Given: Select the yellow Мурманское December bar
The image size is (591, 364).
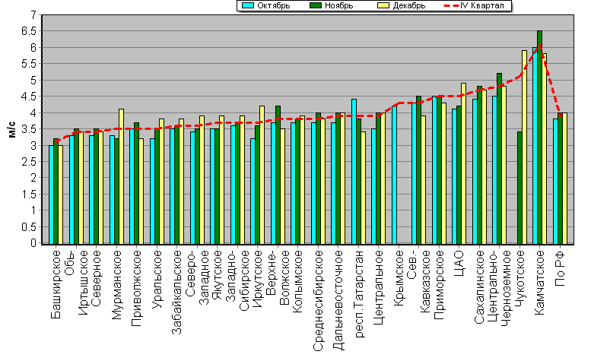Looking at the screenshot, I should coord(122,176).
